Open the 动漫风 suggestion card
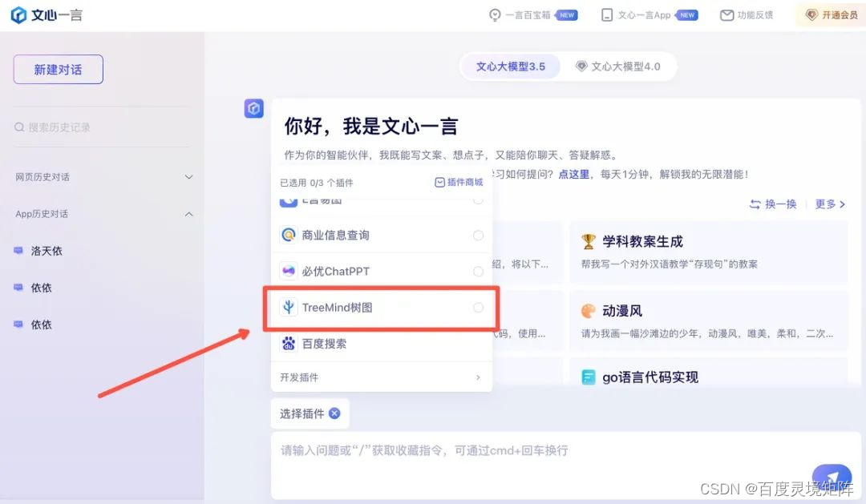 point(708,321)
